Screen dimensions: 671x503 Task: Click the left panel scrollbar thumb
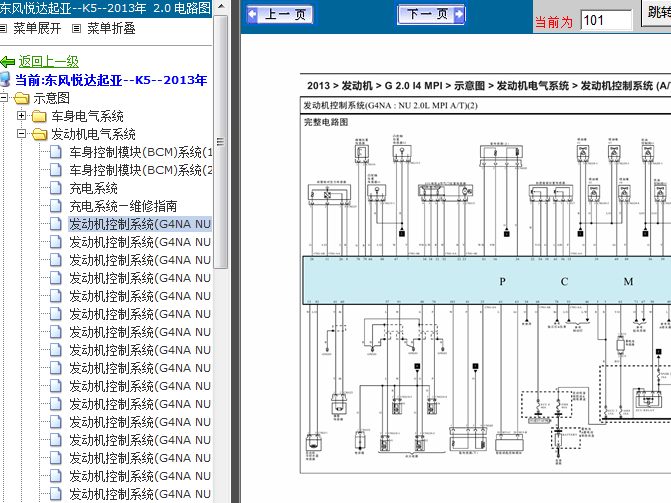221,141
